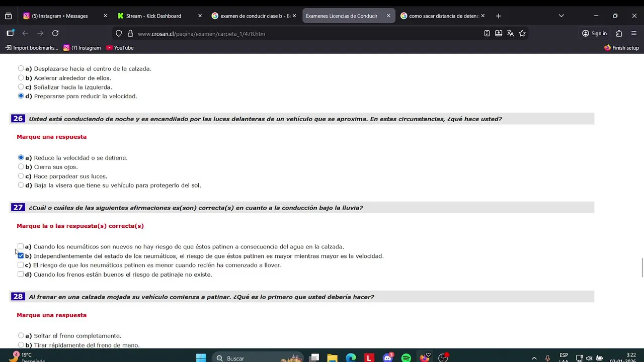Click the install/download page icon in address bar
Image resolution: width=644 pixels, height=362 pixels.
click(499, 33)
